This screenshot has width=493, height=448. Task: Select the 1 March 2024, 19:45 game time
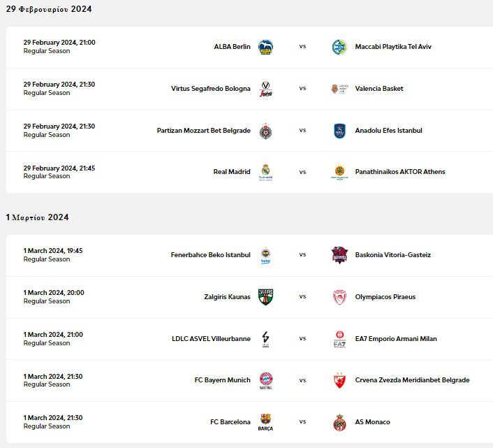53,251
